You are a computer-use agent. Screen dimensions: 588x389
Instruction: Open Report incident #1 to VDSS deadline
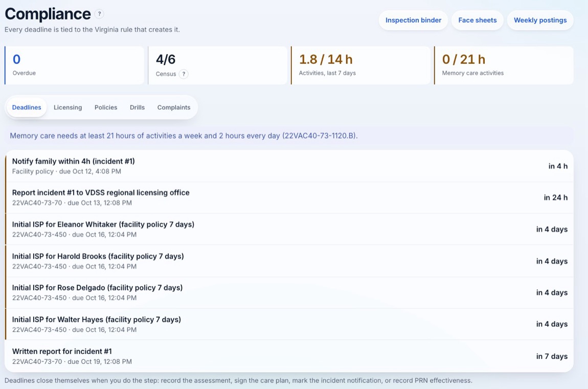pyautogui.click(x=289, y=197)
